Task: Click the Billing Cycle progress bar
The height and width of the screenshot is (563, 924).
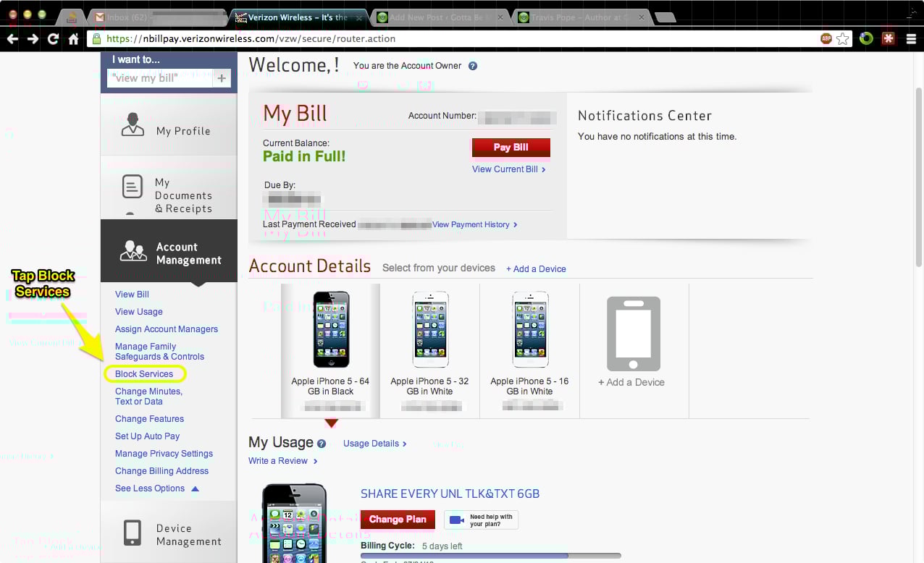Action: (491, 555)
